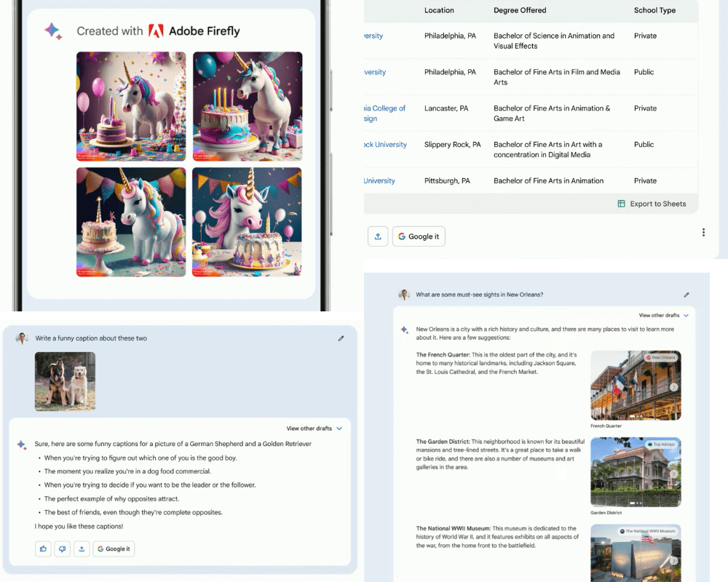Open the College of Design link in the Lancaster row
This screenshot has height=582, width=728.
point(384,113)
